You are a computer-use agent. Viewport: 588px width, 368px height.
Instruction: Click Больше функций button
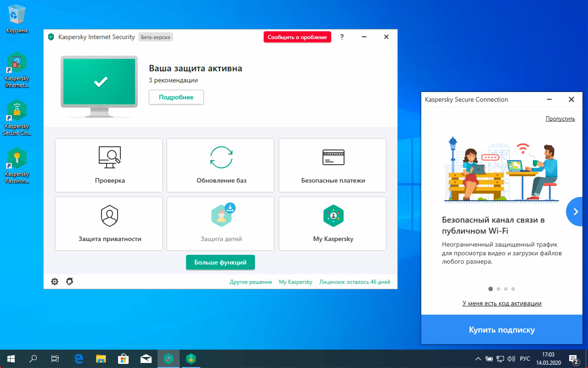click(220, 262)
